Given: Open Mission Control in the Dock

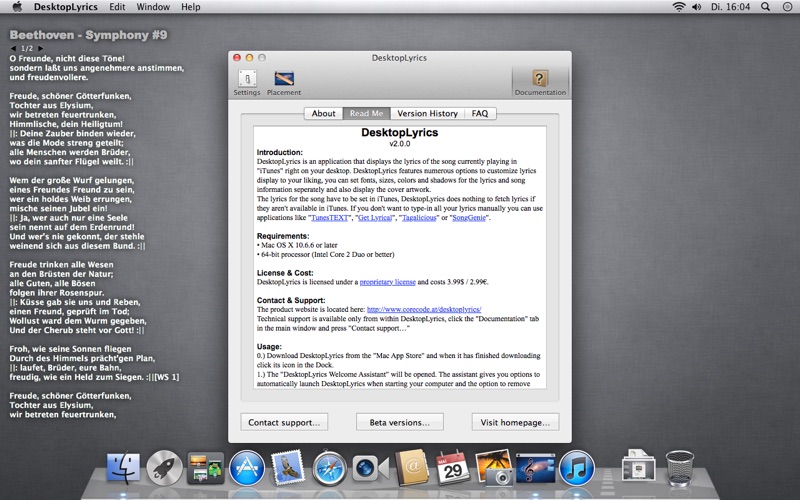Looking at the screenshot, I should [x=206, y=468].
